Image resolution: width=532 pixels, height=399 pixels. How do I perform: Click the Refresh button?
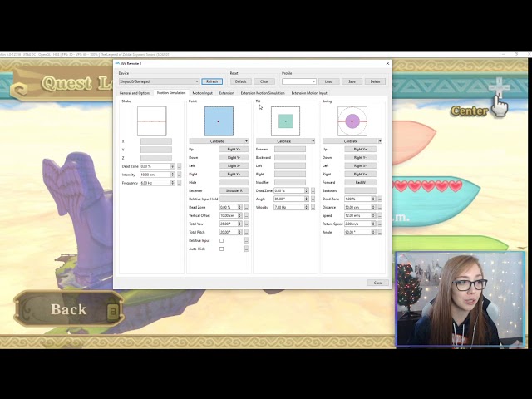click(212, 81)
